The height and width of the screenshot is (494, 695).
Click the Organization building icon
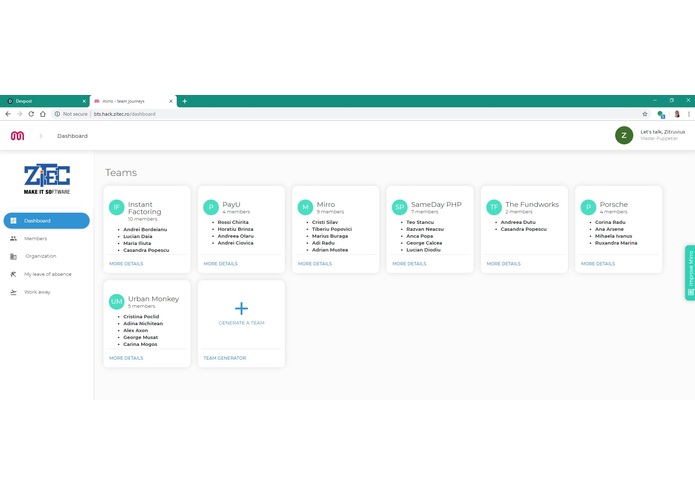pyautogui.click(x=13, y=256)
